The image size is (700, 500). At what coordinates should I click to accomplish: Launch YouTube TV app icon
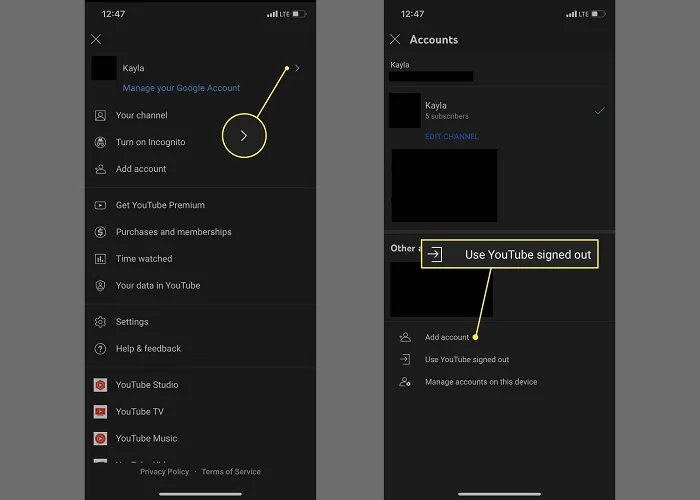100,412
